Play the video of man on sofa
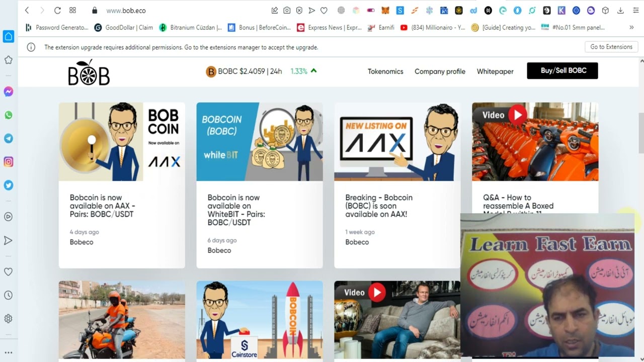 397,320
